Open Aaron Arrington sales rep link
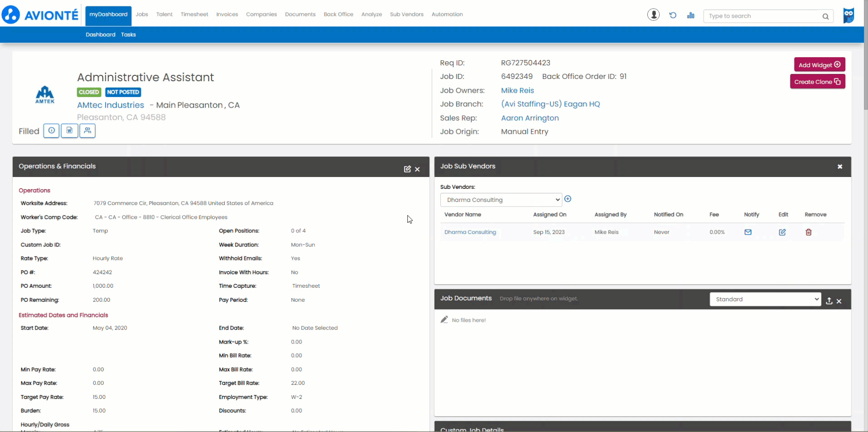Viewport: 868px width, 432px height. click(x=530, y=118)
